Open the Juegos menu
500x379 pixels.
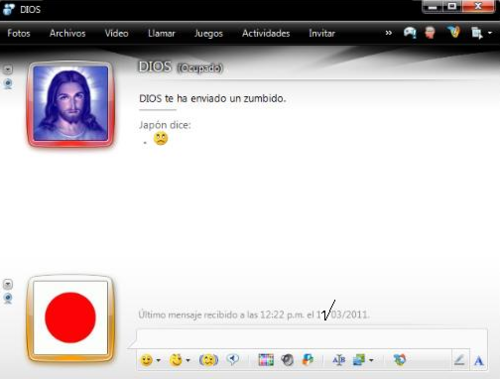208,33
